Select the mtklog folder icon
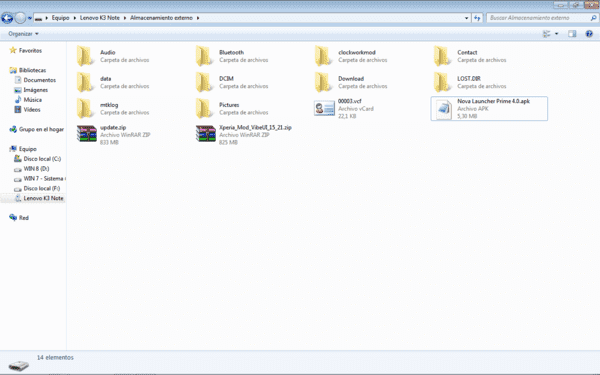The image size is (600, 375). [85, 109]
